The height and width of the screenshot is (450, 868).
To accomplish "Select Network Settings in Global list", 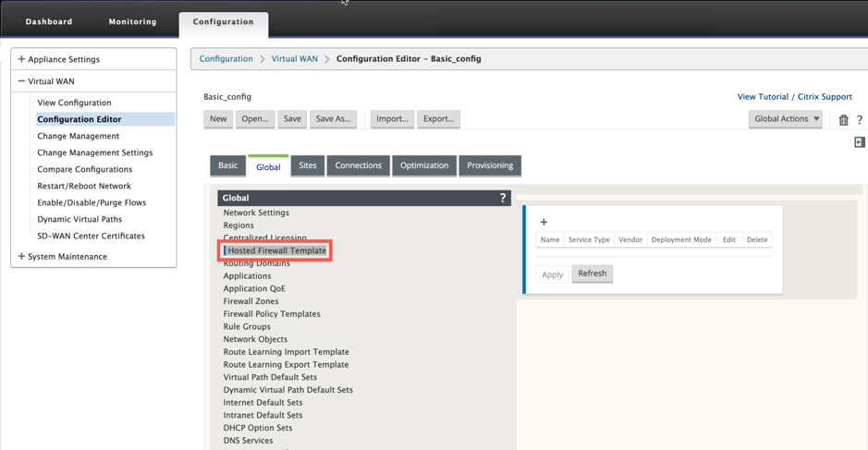I will pyautogui.click(x=256, y=213).
